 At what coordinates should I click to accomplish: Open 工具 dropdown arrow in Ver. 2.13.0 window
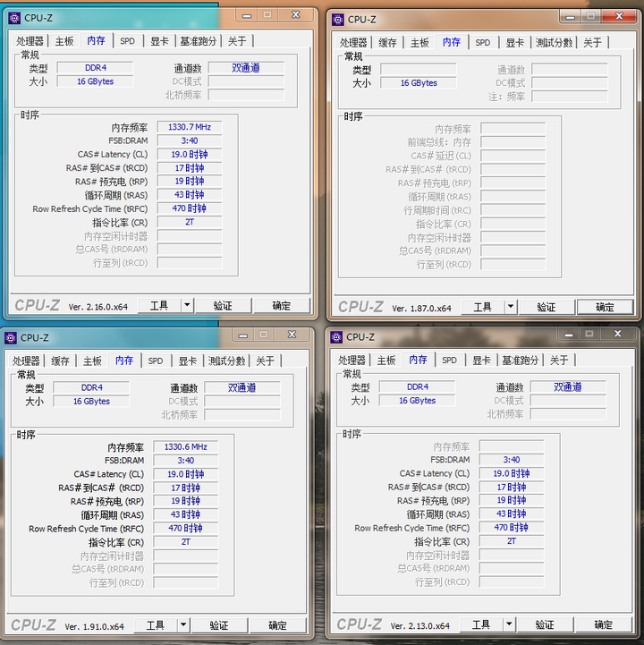pyautogui.click(x=509, y=624)
